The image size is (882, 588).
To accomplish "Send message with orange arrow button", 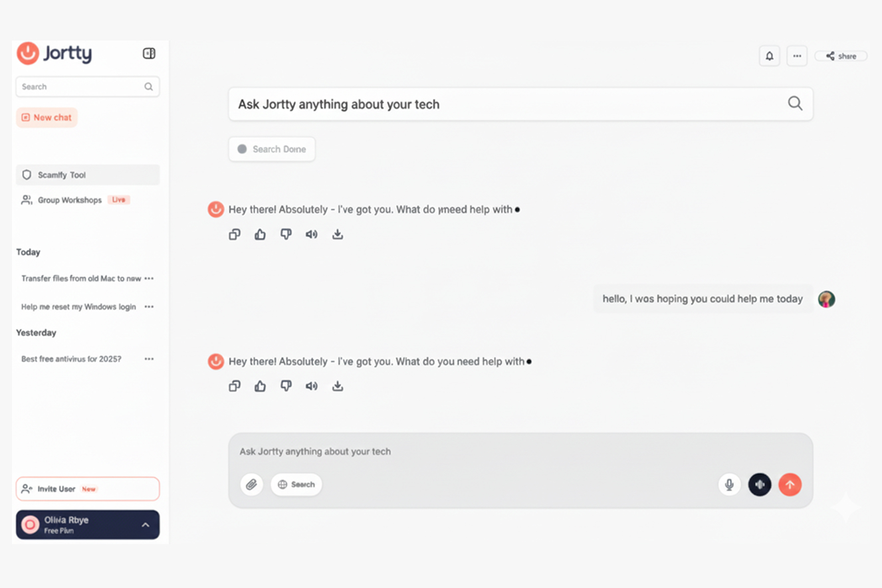I will point(790,484).
